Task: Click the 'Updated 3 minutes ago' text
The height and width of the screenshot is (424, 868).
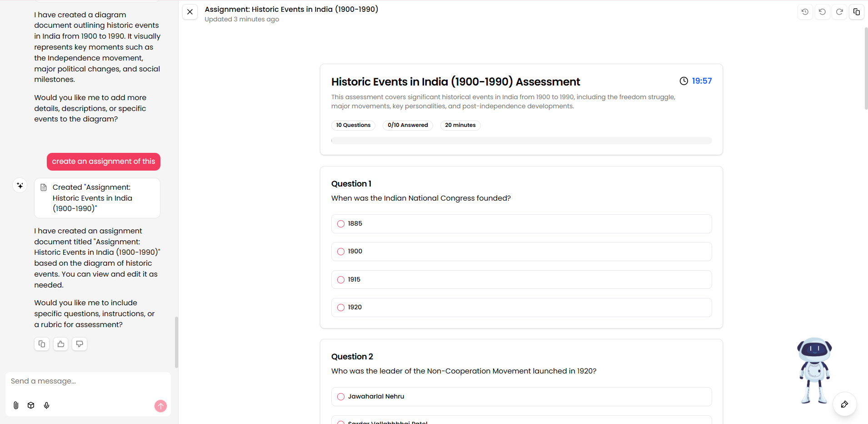Action: pos(242,19)
